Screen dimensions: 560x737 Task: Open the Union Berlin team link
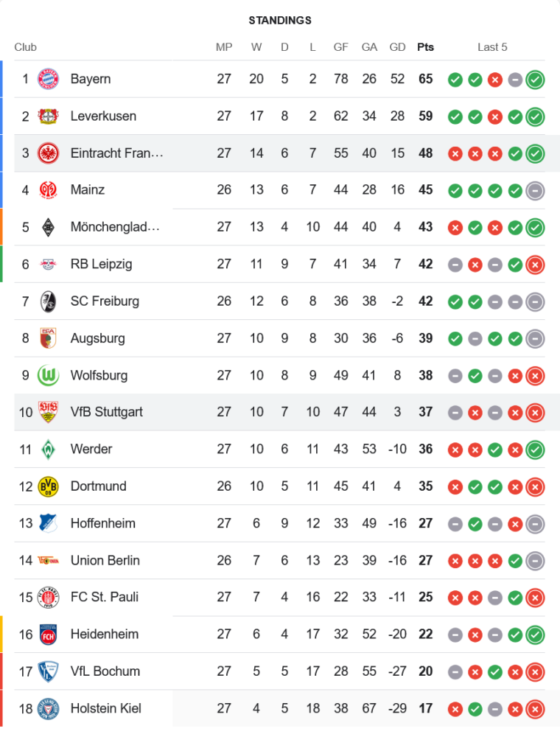click(105, 560)
